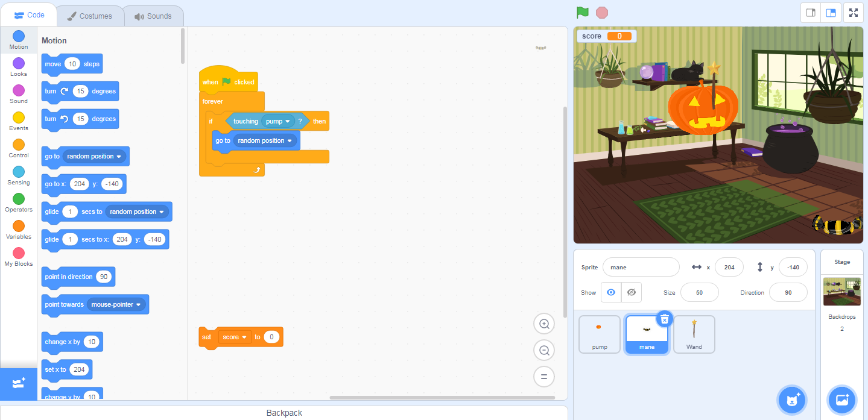Select the Wand sprite thumbnail

click(x=694, y=334)
